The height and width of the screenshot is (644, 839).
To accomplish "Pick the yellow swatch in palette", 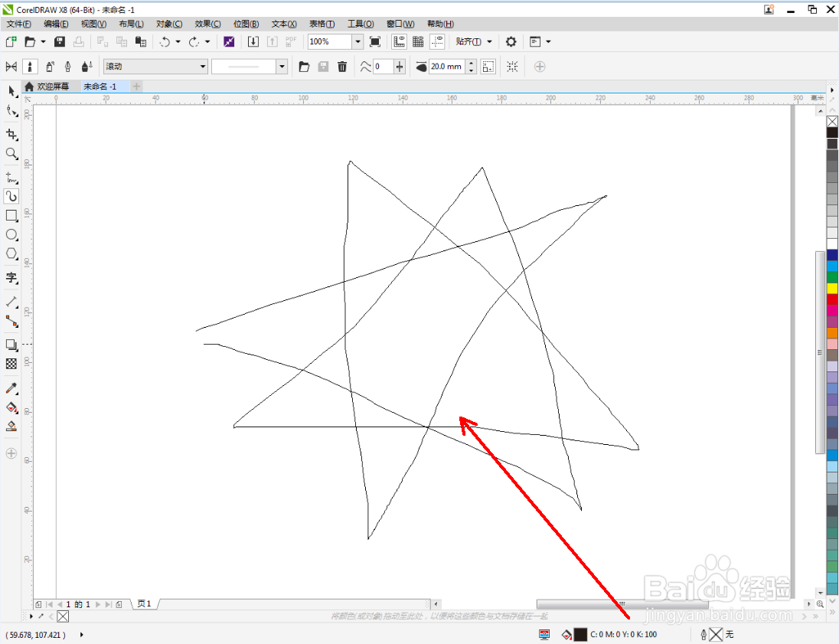I will (x=832, y=288).
